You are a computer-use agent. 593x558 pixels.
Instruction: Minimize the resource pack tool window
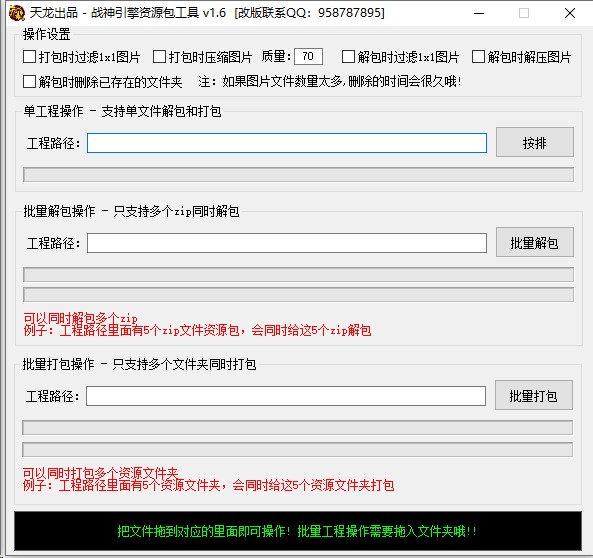(479, 13)
